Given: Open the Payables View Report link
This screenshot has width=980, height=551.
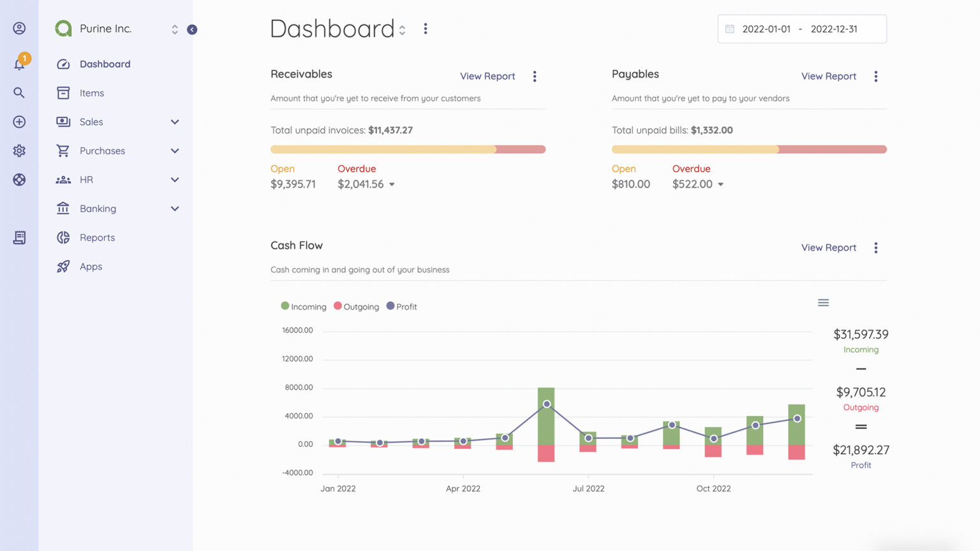Looking at the screenshot, I should point(828,76).
